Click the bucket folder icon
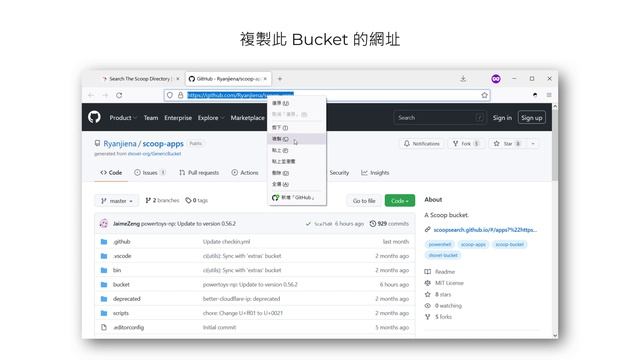Viewport: 640px width, 360px height. (x=104, y=284)
